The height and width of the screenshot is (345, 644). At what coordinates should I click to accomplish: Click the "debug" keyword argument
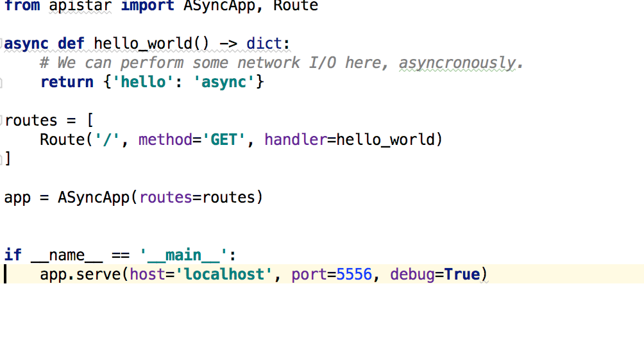pyautogui.click(x=412, y=274)
